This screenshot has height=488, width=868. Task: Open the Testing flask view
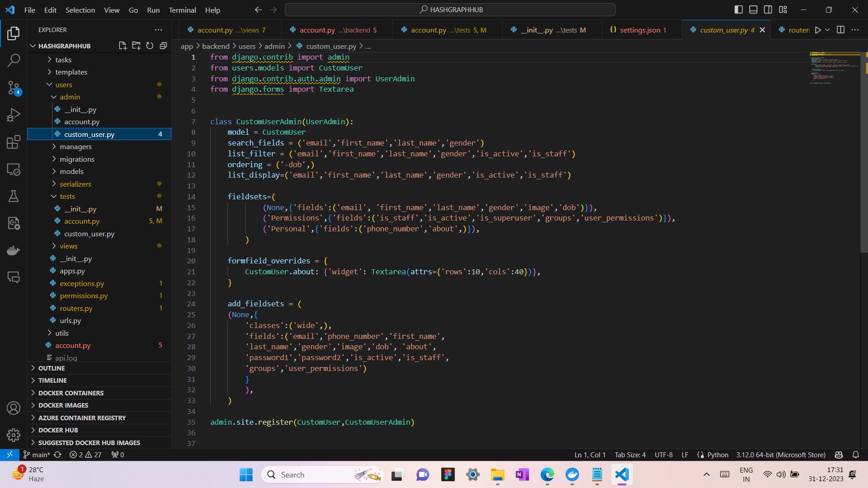(x=14, y=196)
